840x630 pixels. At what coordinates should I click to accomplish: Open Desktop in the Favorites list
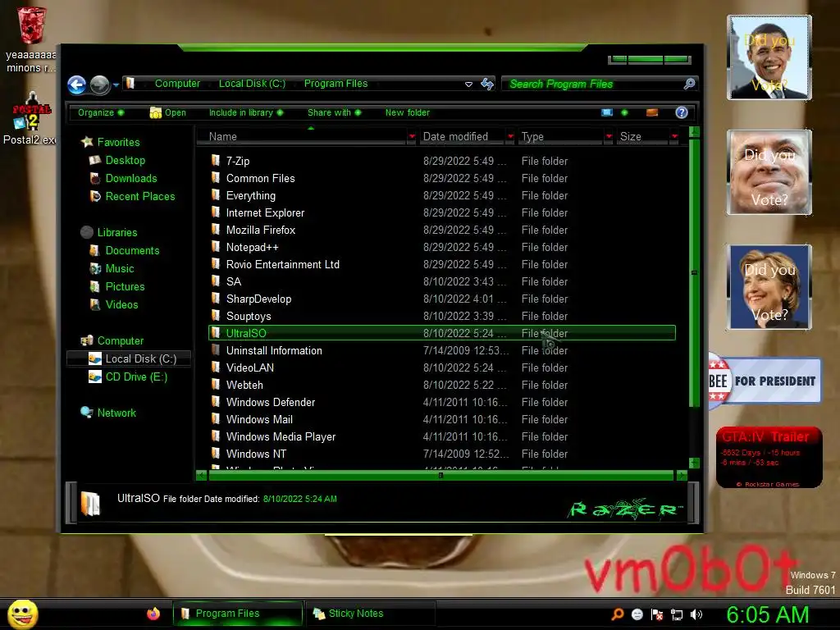pyautogui.click(x=125, y=160)
